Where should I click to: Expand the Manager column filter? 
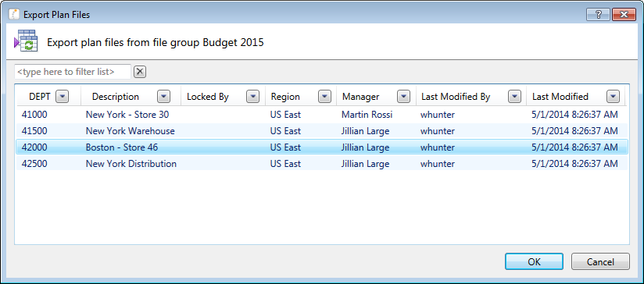[404, 97]
